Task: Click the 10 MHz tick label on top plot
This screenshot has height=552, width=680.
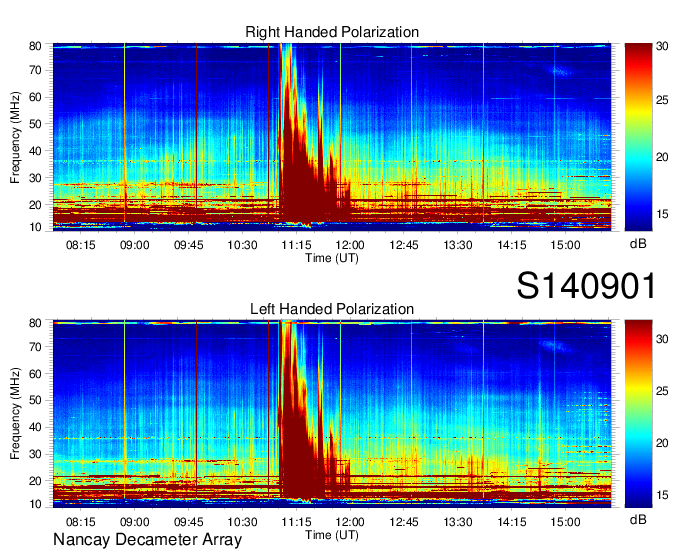Action: click(35, 227)
